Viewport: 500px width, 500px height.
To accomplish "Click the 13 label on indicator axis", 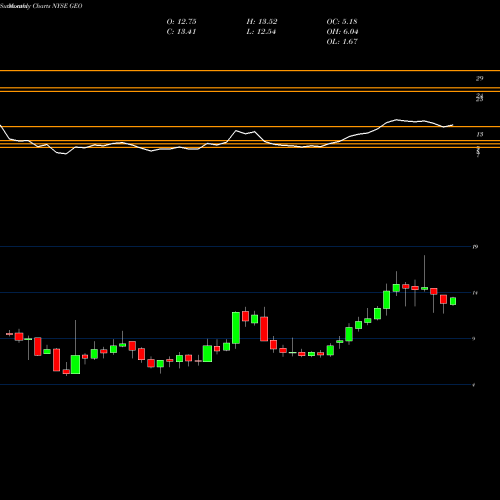I will (x=479, y=135).
